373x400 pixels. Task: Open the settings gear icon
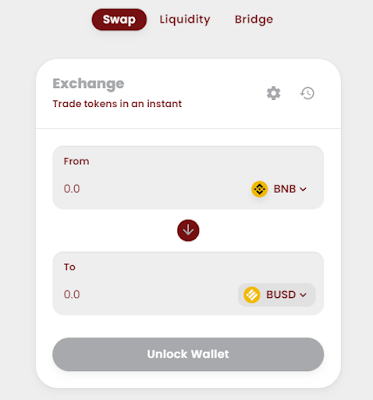[274, 93]
